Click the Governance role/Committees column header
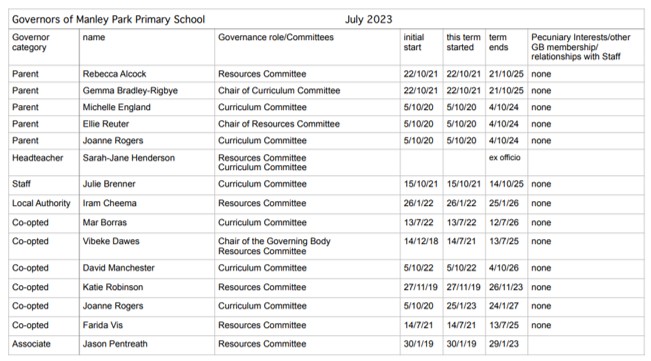Image resolution: width=651 pixels, height=361 pixels. pos(276,37)
